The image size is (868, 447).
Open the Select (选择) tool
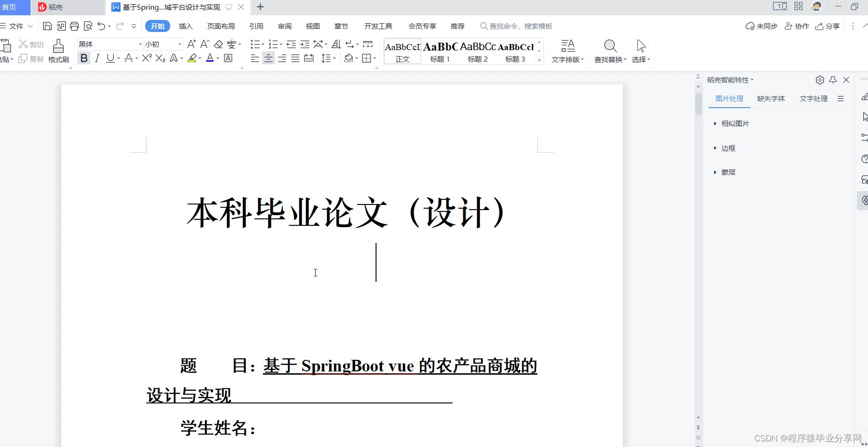click(641, 51)
